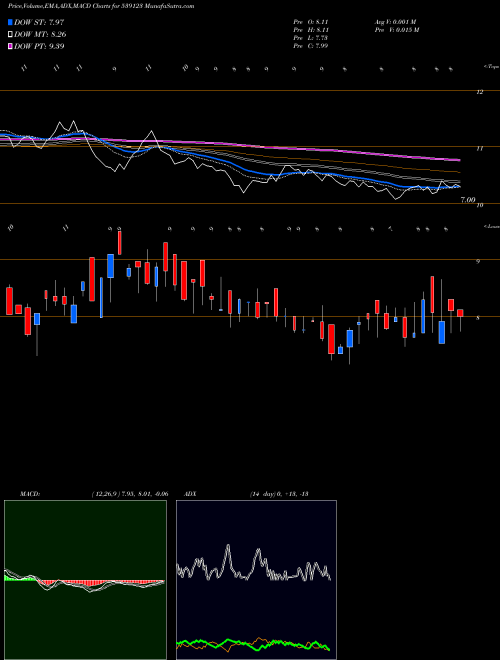
Task: Click the 8 axis label on candlestick chart
Action: 478,318
